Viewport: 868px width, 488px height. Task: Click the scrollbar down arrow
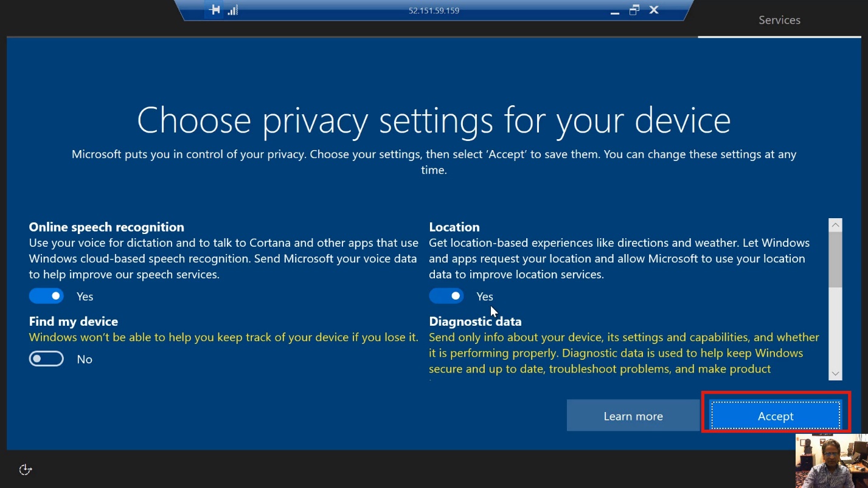click(x=835, y=373)
